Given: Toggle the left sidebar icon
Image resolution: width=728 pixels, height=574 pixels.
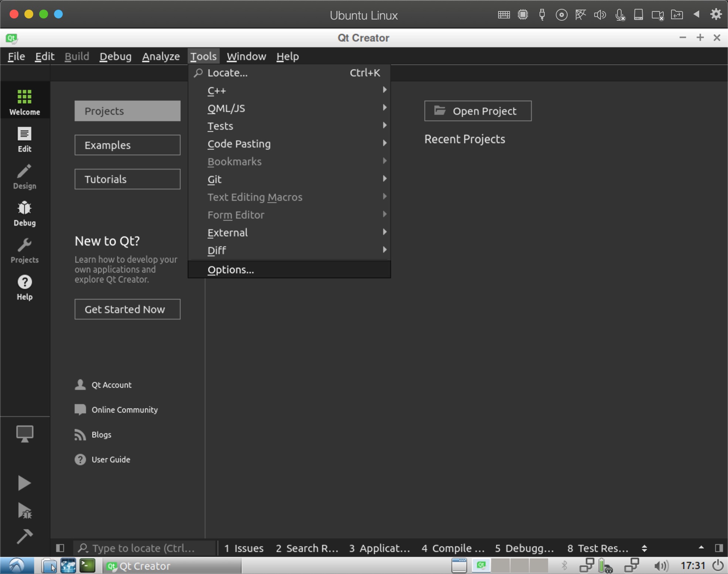Looking at the screenshot, I should coord(60,548).
